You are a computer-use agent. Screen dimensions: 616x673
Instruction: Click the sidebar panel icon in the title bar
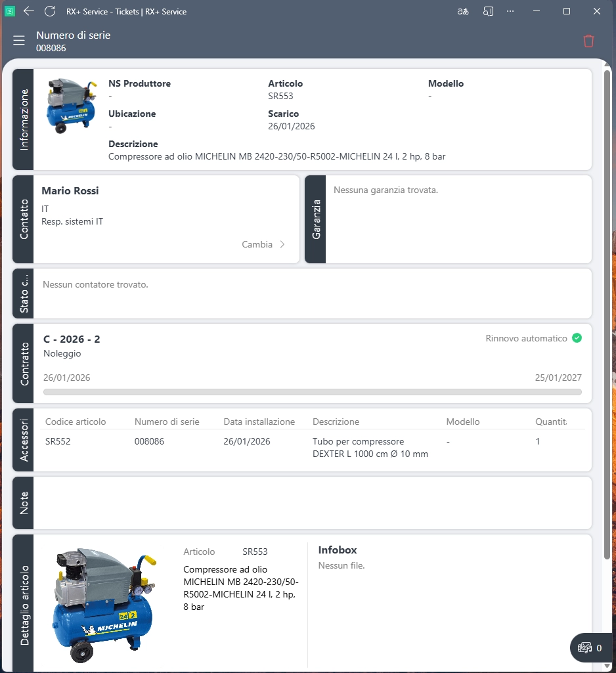click(x=487, y=11)
